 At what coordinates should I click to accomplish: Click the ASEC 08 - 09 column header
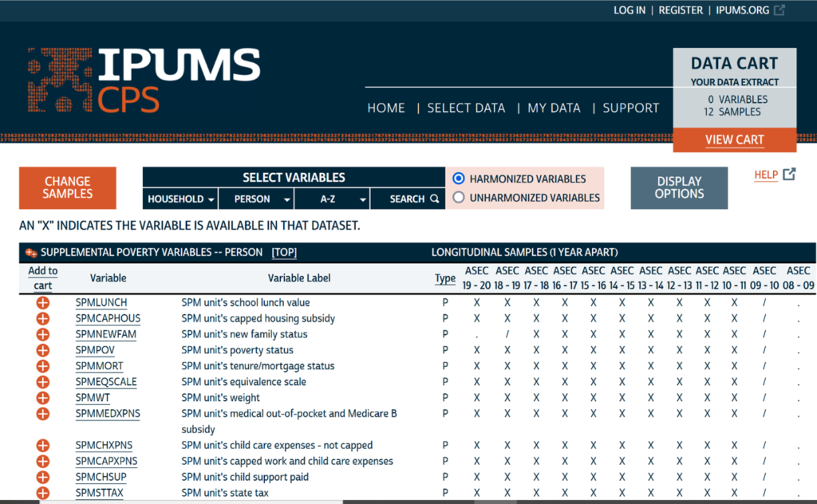pos(798,278)
